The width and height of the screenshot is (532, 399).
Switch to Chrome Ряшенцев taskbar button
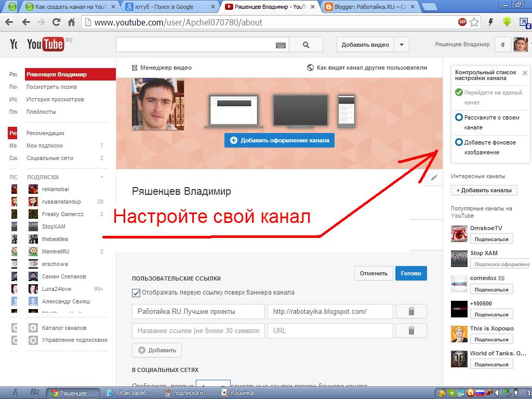click(73, 393)
